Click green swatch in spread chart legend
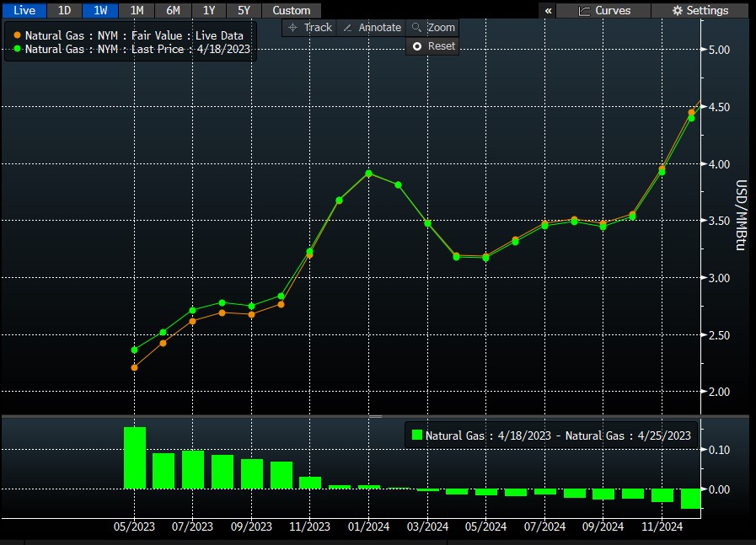 click(x=416, y=435)
